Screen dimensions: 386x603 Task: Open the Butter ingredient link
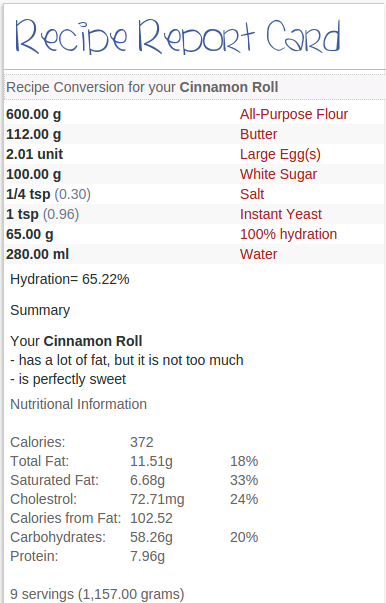(258, 134)
